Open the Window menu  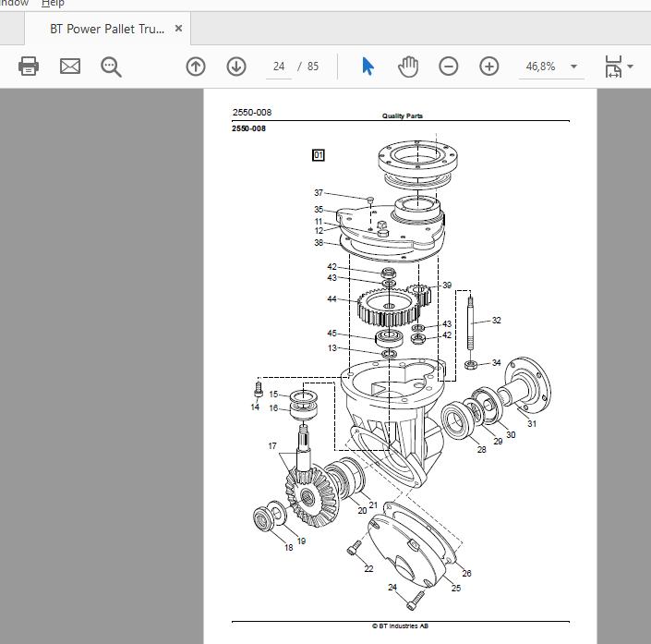14,4
